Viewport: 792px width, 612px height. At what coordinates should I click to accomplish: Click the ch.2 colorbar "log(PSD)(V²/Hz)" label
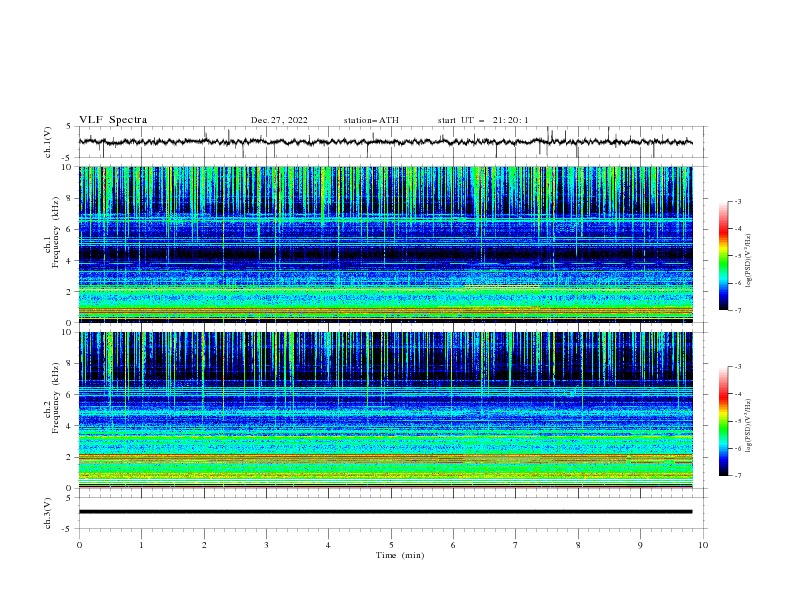[748, 426]
